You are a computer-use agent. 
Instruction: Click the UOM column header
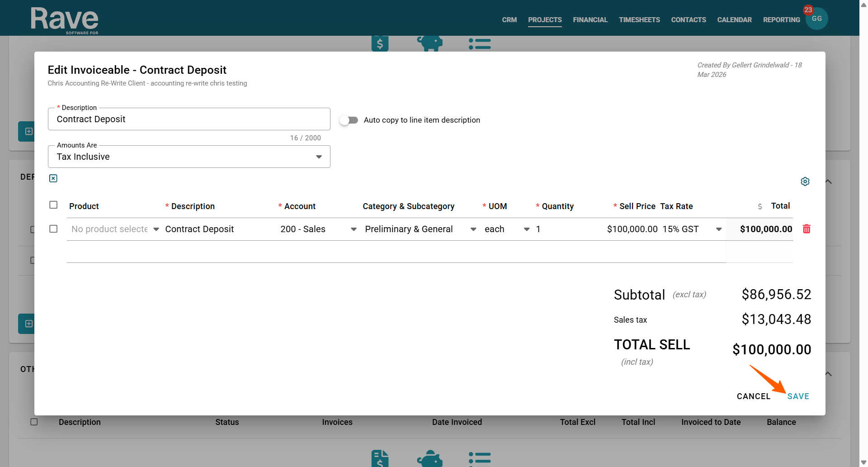coord(497,206)
